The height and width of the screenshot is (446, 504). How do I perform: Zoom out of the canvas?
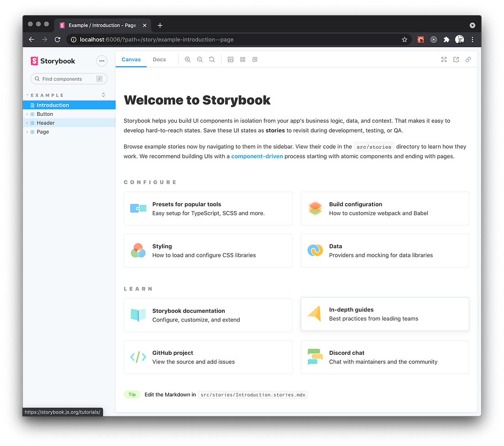point(199,60)
